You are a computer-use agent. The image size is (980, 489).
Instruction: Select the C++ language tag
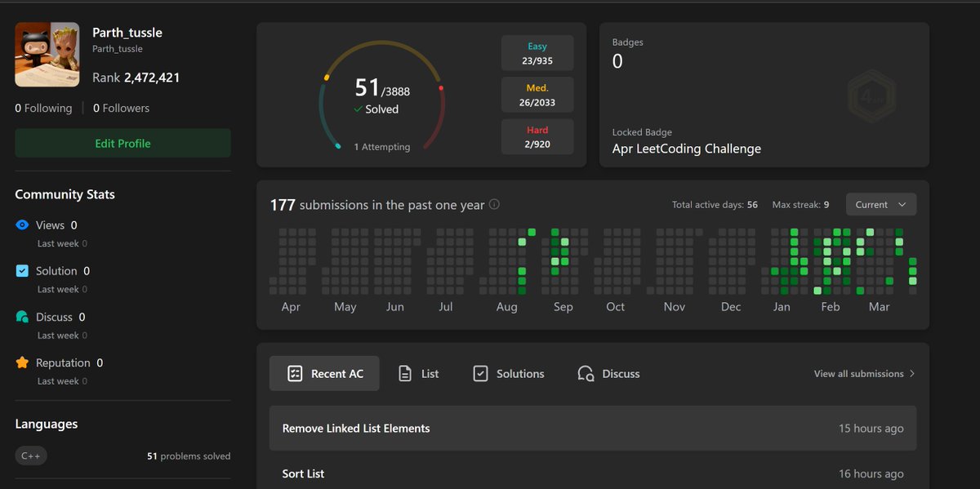point(31,456)
